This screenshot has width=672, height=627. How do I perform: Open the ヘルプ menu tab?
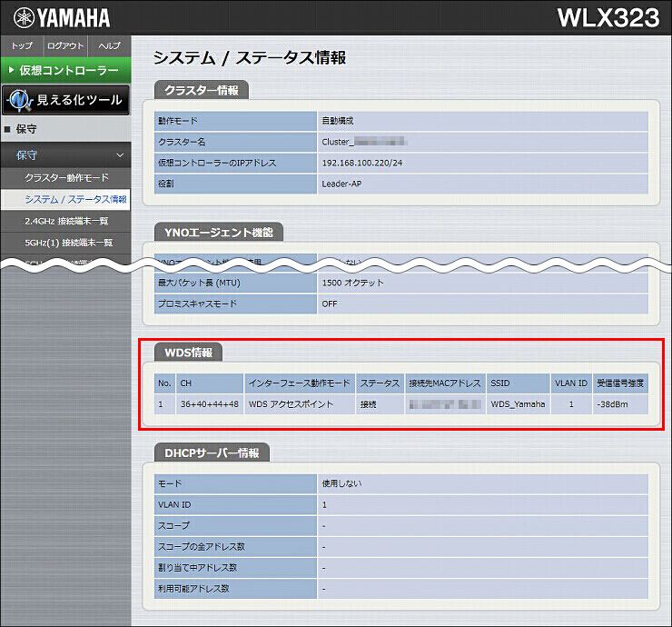[x=109, y=45]
